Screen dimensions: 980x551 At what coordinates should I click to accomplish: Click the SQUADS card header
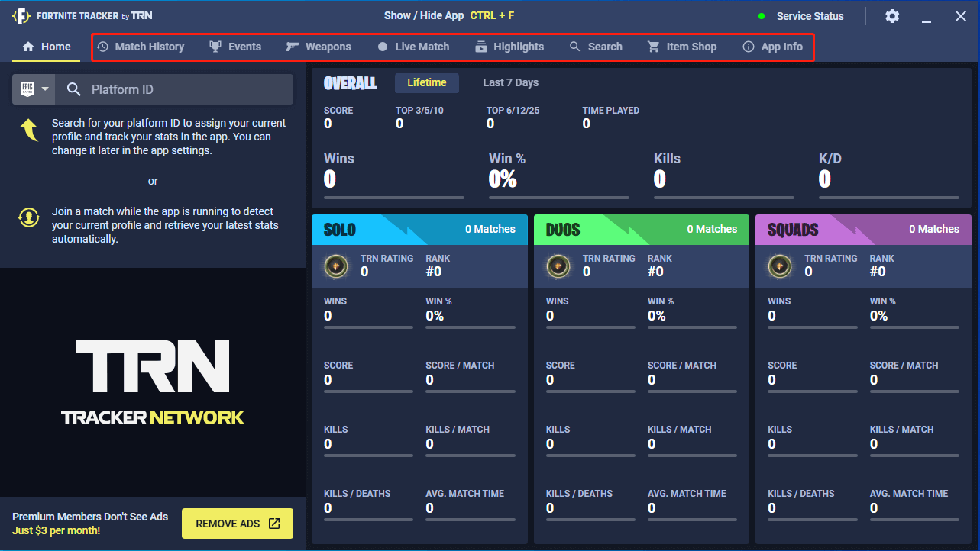[864, 230]
